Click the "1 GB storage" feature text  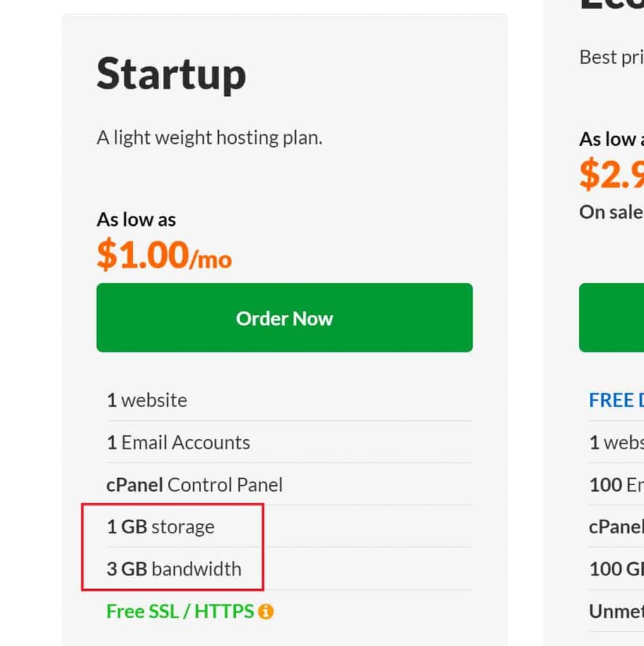[161, 527]
